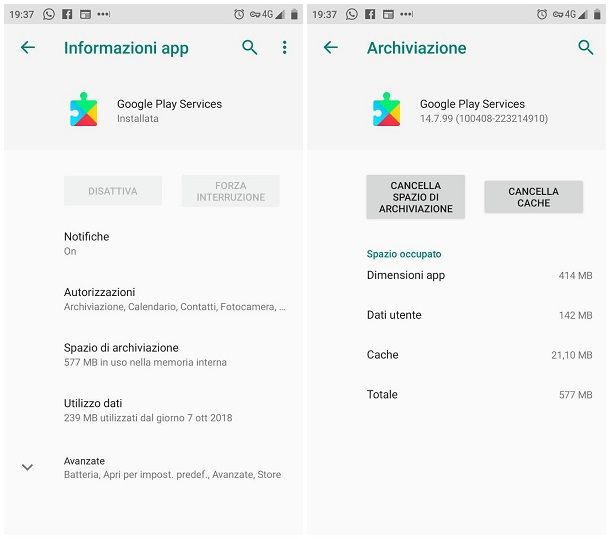Open Autorizzazioni permissions entry
This screenshot has width=610, height=539.
(x=153, y=299)
